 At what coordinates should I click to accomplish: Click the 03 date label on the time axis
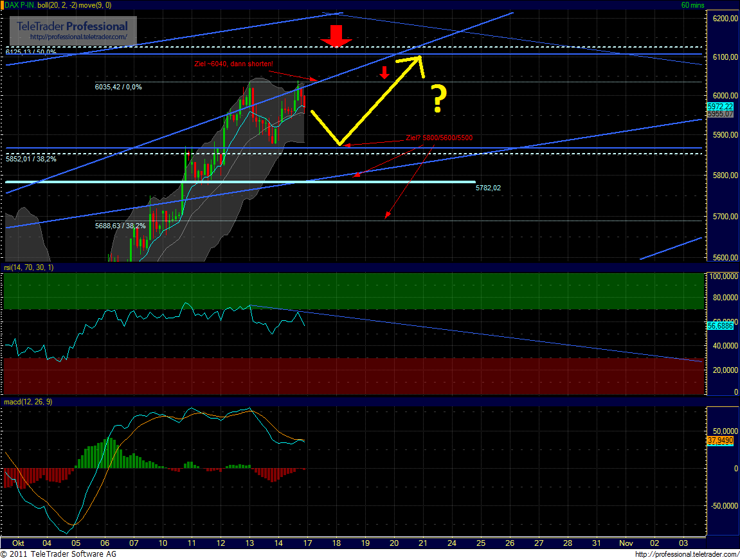point(683,543)
